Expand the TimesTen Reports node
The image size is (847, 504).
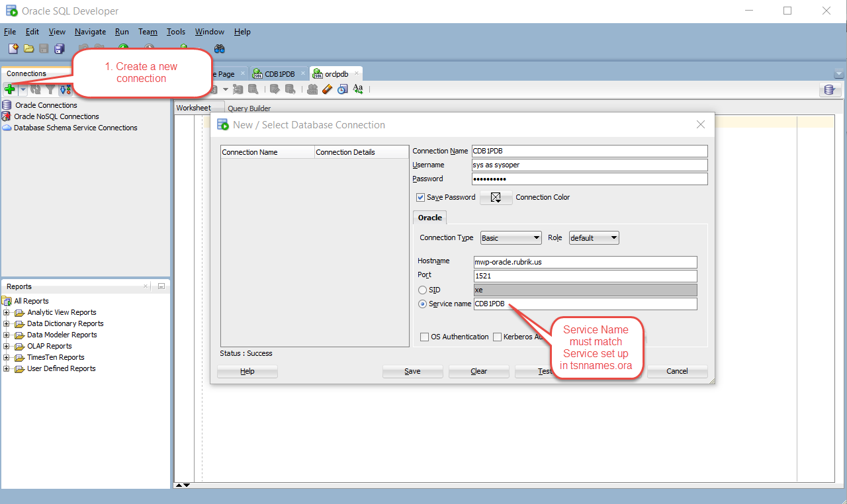tap(7, 357)
